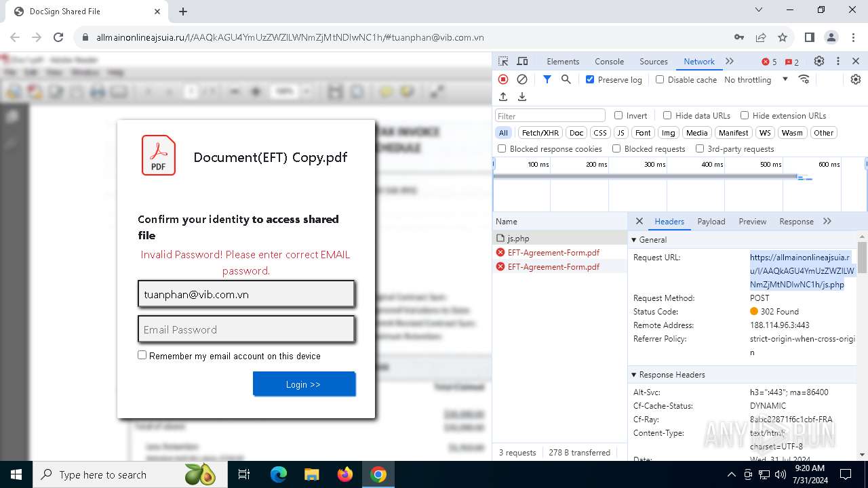Screen dimensions: 868x488
Task: Activate DevTools inspect element picker
Action: click(503, 61)
